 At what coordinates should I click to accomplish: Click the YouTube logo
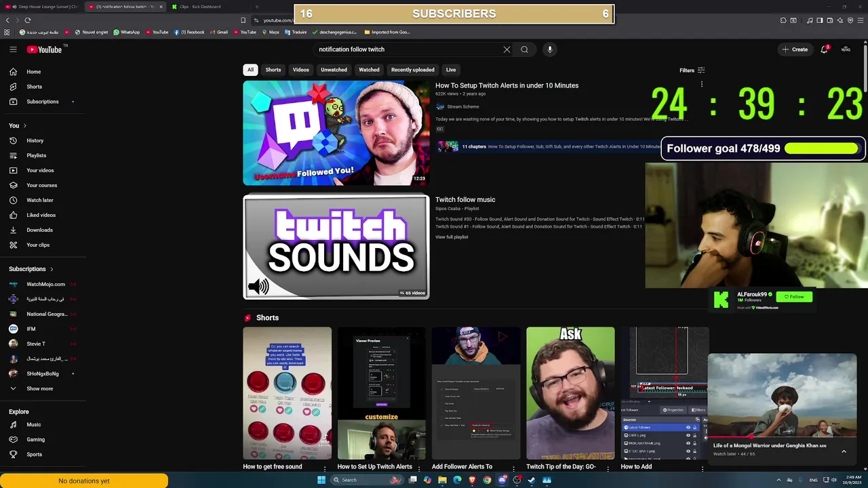[x=44, y=49]
